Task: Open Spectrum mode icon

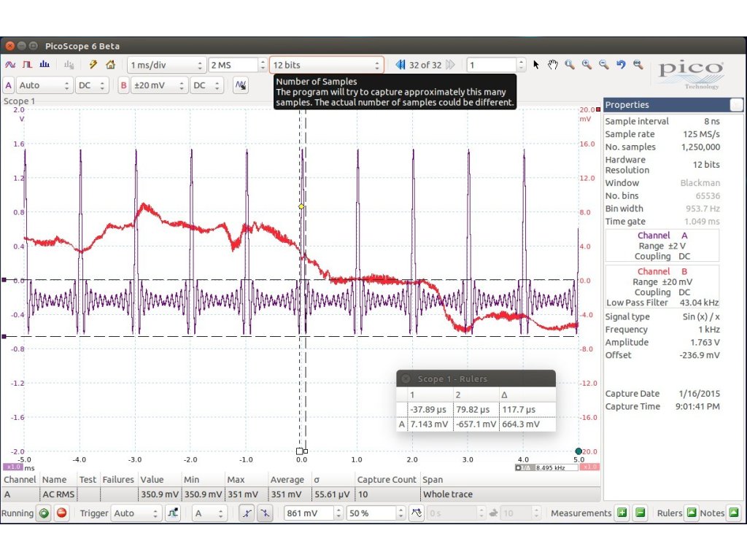Action: [44, 65]
